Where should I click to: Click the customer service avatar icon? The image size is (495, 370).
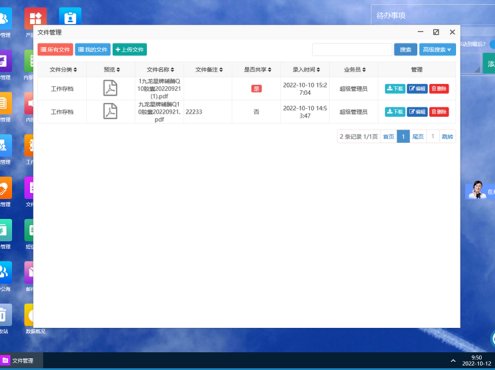[477, 190]
